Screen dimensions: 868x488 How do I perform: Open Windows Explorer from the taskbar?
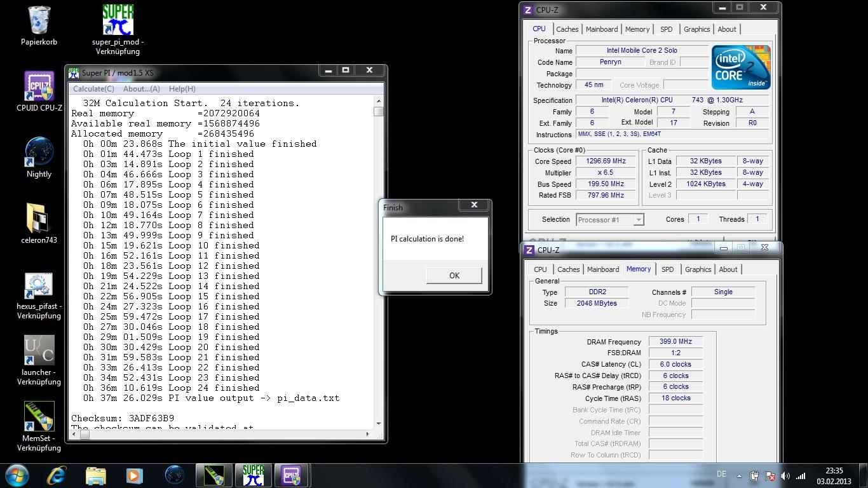pyautogui.click(x=96, y=475)
